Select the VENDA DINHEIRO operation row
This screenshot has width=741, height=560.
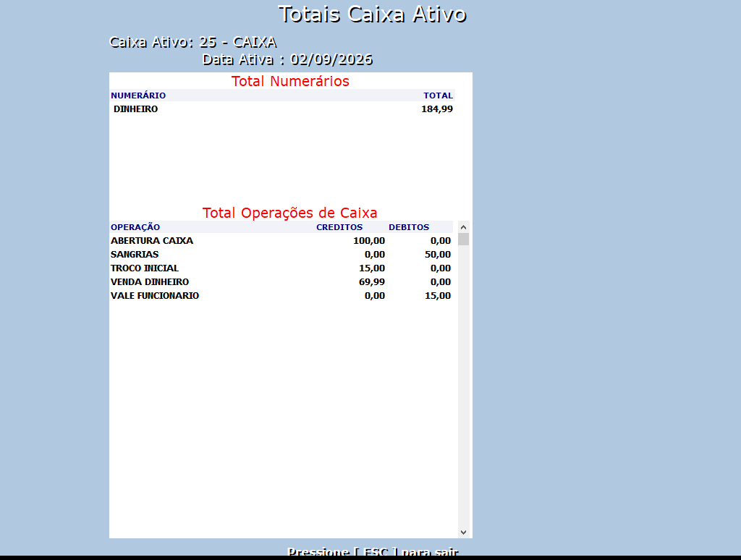coord(281,281)
